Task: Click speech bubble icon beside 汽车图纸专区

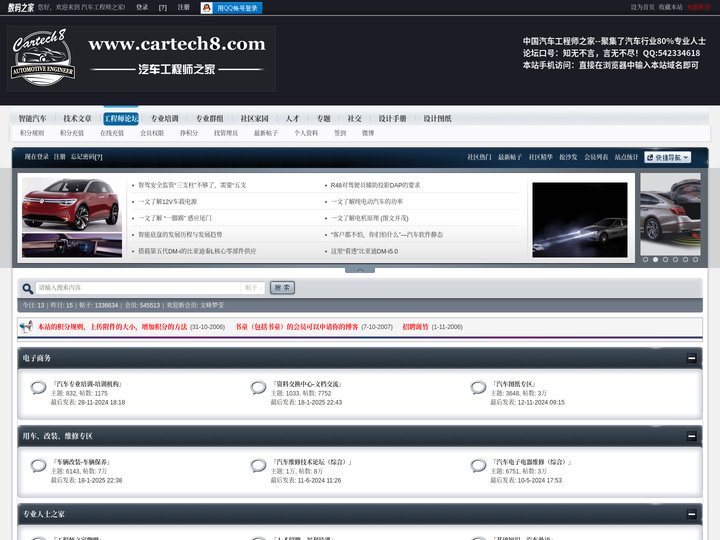Action: (x=478, y=388)
